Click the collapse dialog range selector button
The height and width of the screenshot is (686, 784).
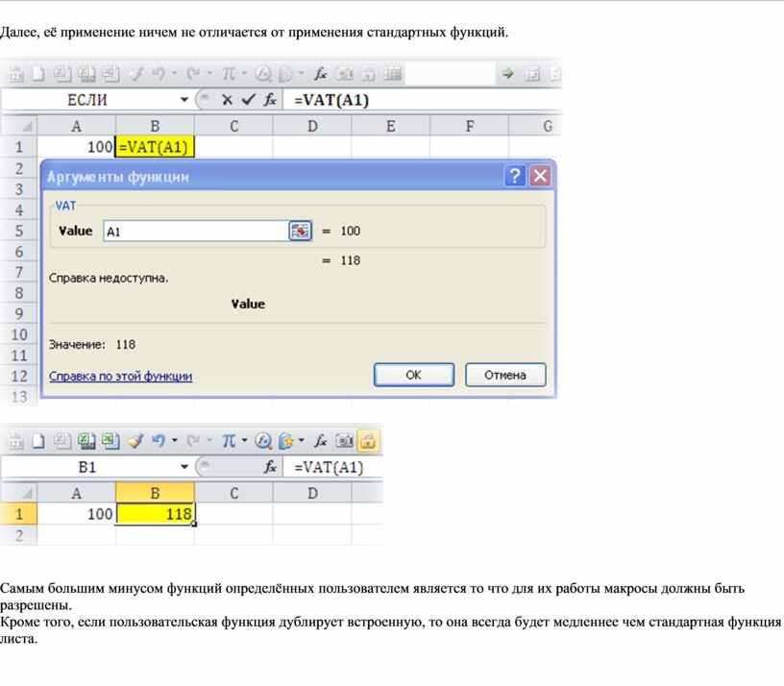pos(300,231)
